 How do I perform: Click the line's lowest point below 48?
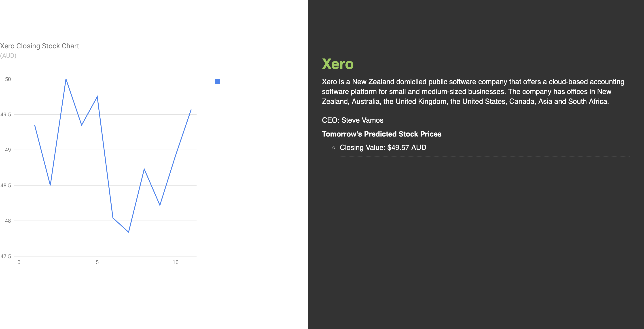point(129,232)
